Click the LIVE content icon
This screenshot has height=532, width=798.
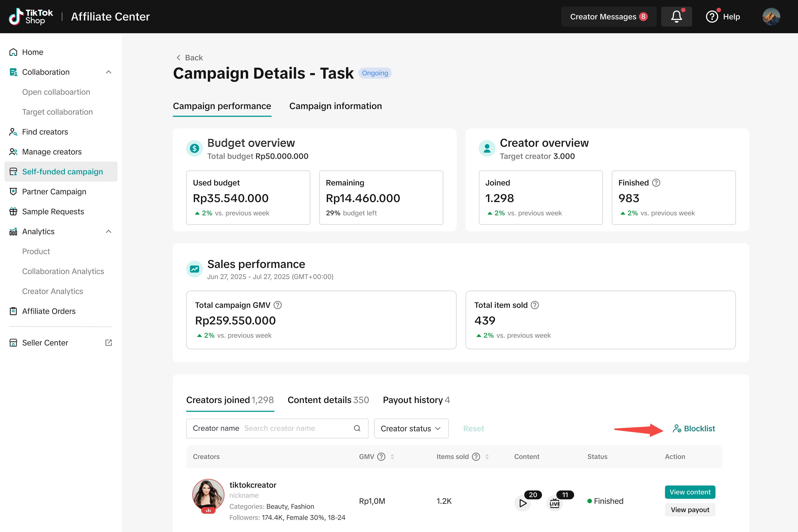pos(555,503)
